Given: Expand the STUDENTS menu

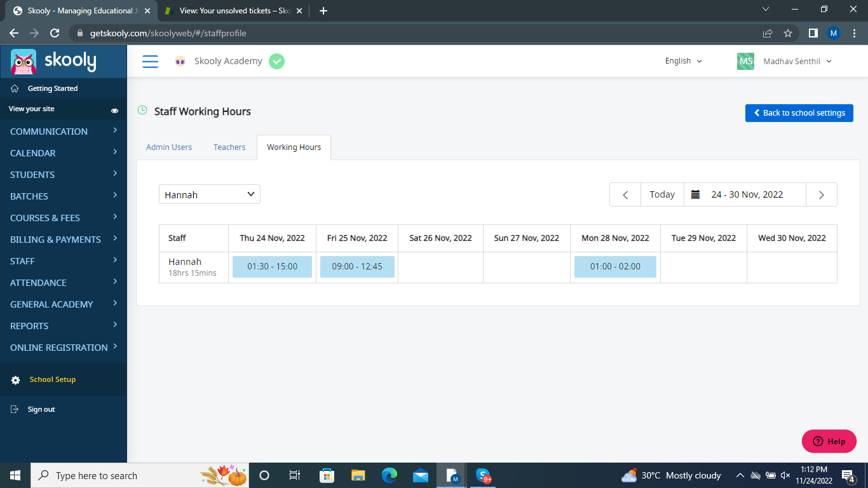Looking at the screenshot, I should tap(64, 174).
